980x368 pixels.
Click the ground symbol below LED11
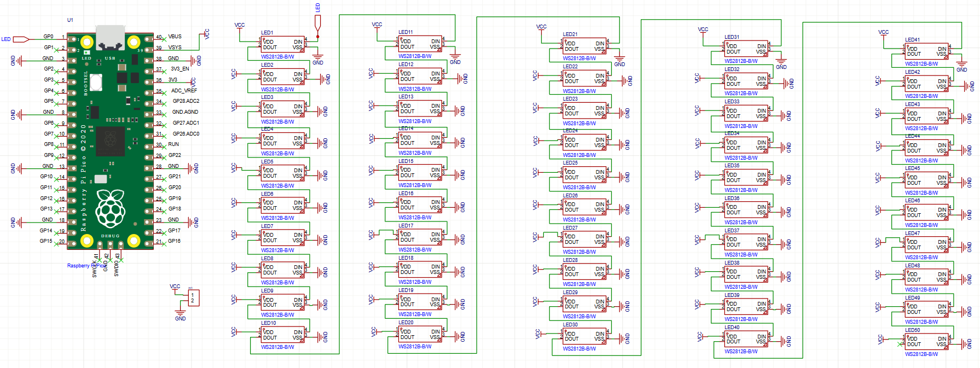[x=455, y=57]
